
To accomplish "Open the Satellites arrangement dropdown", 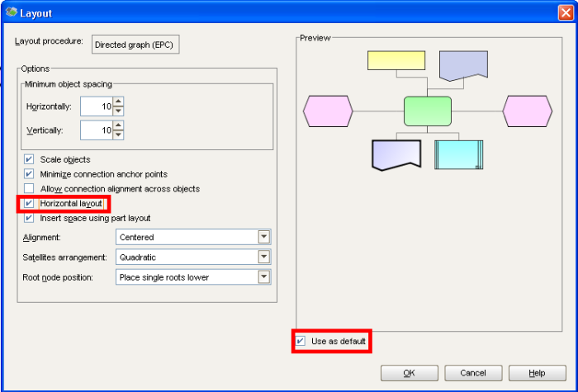I will coord(264,257).
